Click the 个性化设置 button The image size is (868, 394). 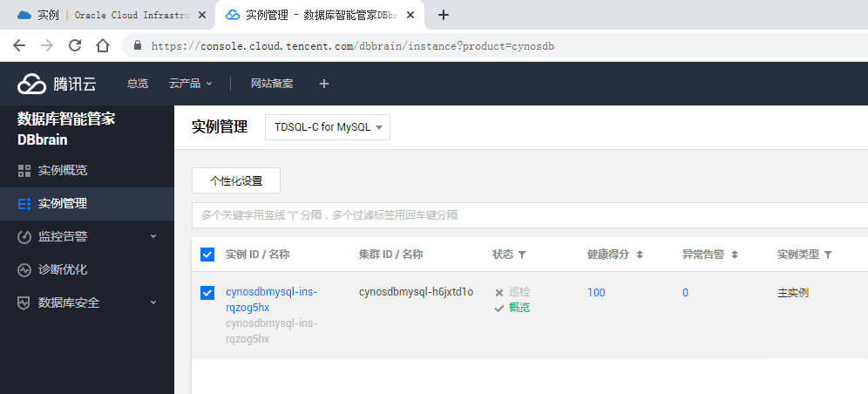pyautogui.click(x=236, y=180)
